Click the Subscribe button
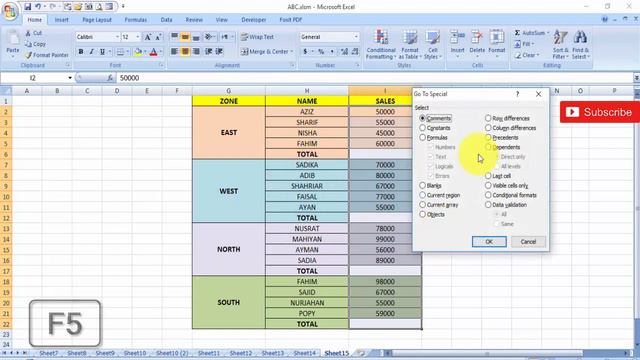 (x=600, y=112)
